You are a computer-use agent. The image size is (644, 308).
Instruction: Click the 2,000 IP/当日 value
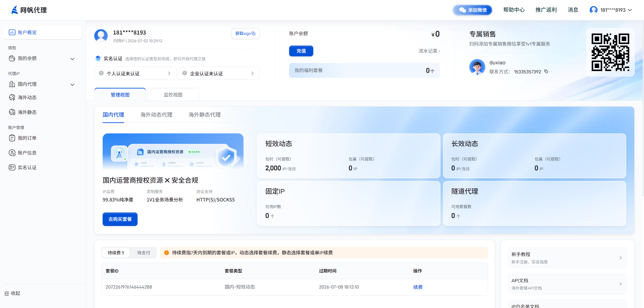(280, 168)
